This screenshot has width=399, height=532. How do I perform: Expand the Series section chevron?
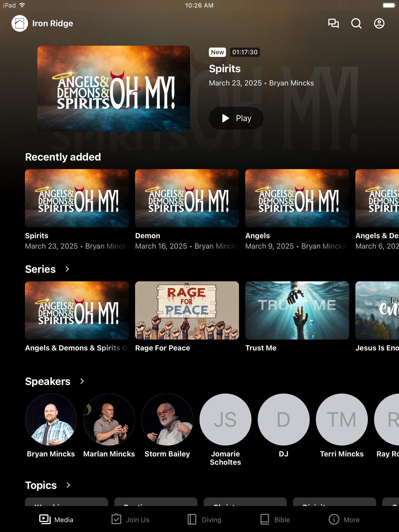pos(67,269)
